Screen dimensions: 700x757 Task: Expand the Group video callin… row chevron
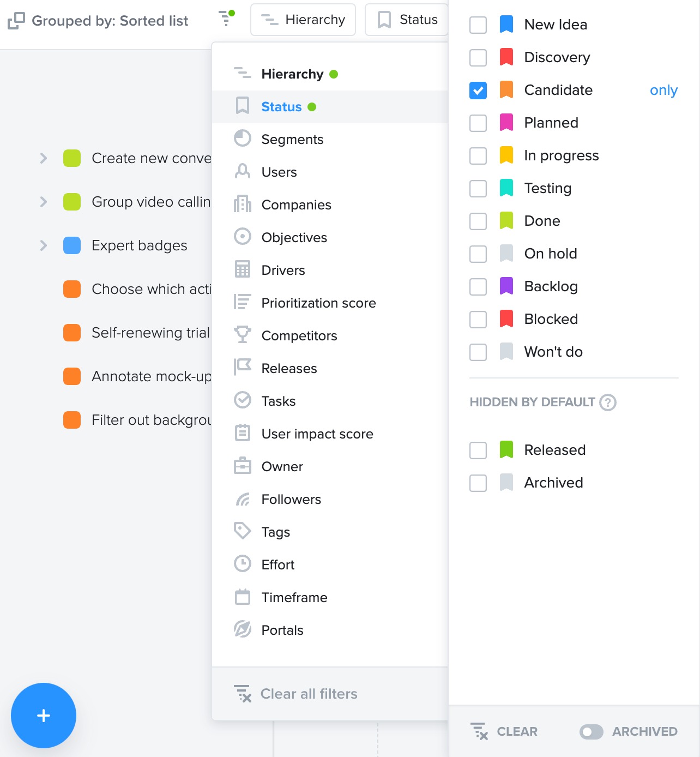coord(44,202)
